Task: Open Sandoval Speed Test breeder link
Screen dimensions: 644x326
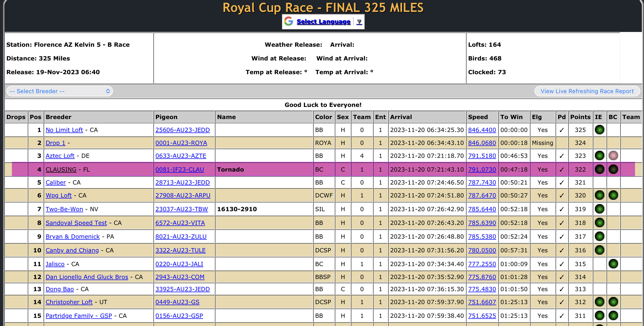Action: coord(76,223)
